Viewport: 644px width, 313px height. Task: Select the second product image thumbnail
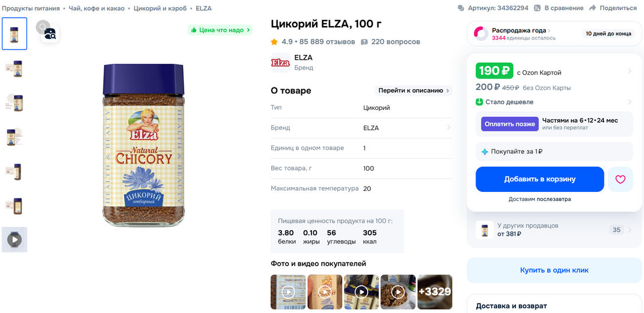(x=14, y=69)
